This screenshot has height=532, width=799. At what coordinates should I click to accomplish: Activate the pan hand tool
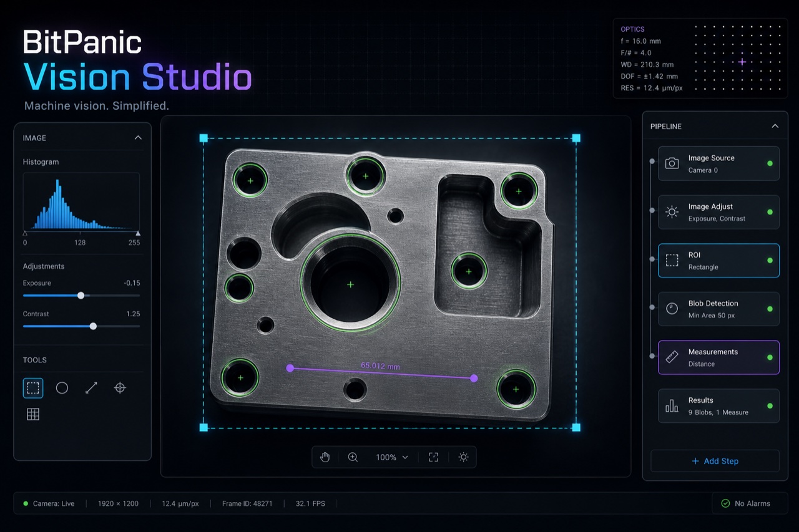325,457
